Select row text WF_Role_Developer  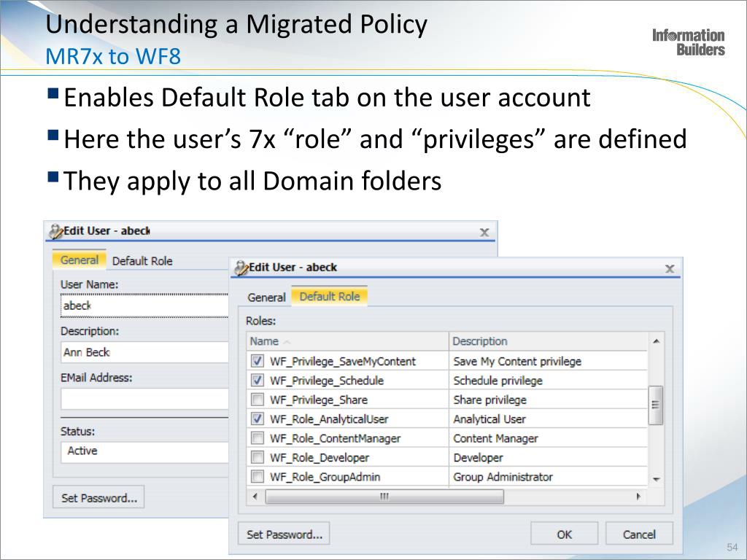coord(320,458)
